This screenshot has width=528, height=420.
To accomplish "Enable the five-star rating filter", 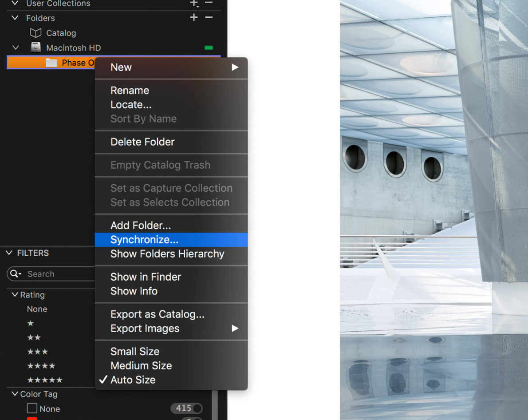I will coord(45,380).
